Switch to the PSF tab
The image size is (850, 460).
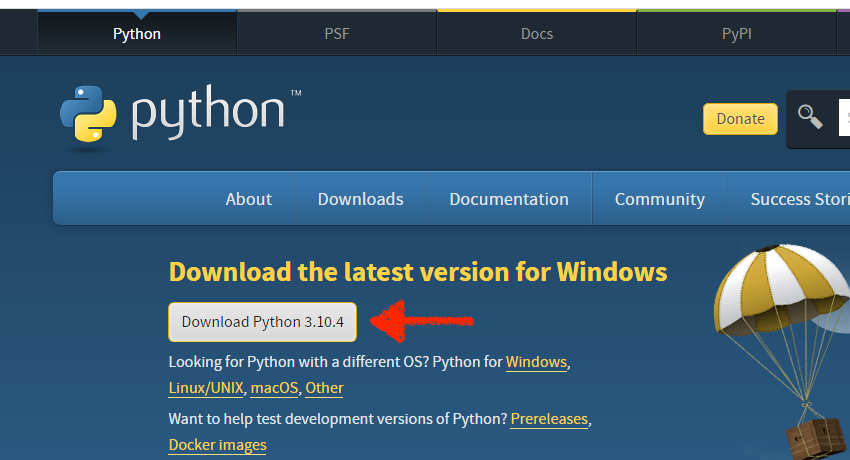[337, 34]
